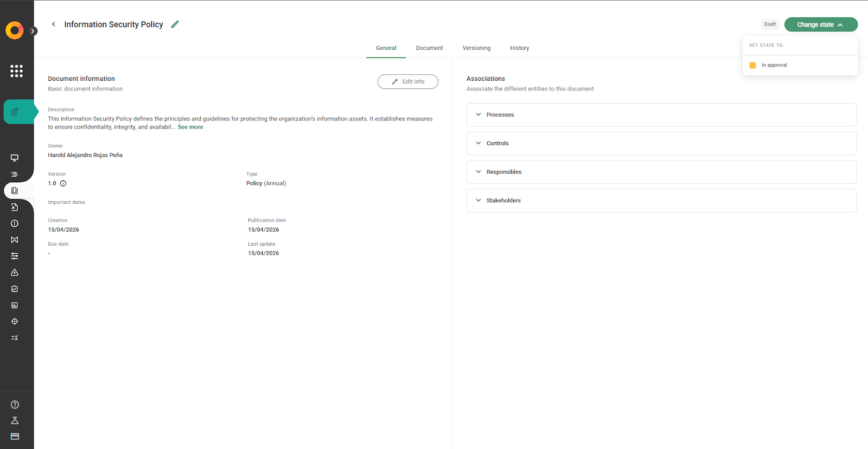Expand the Controls association section

click(x=661, y=144)
